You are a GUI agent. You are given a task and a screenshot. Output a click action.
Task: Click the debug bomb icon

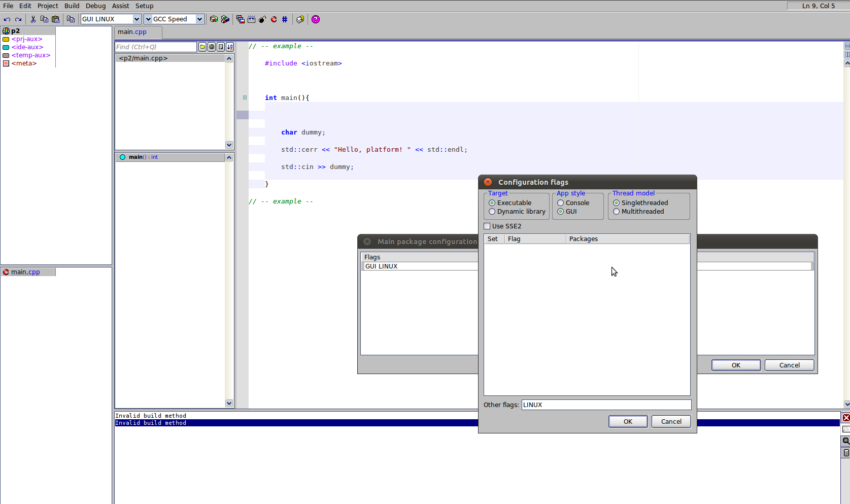(x=262, y=19)
